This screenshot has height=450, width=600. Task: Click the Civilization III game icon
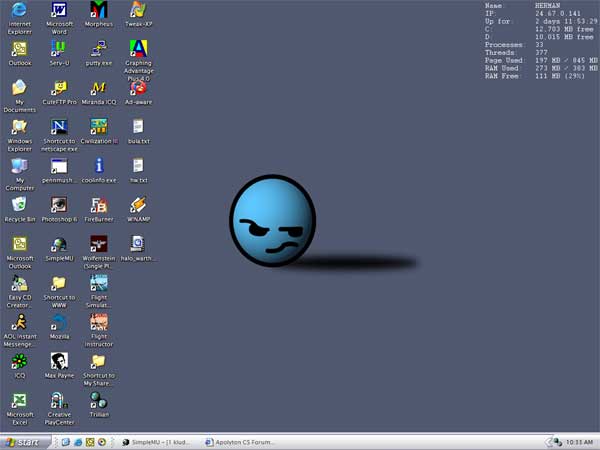pos(99,127)
